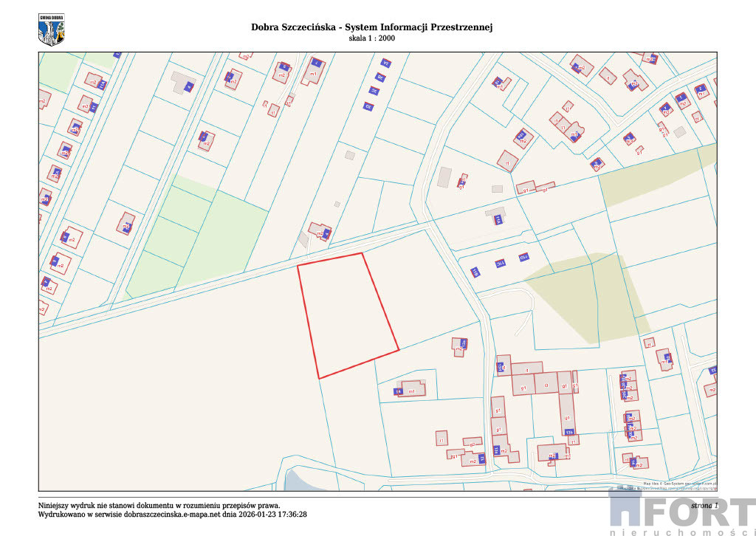
Task: Select the address marker 11C
Action: [500, 264]
